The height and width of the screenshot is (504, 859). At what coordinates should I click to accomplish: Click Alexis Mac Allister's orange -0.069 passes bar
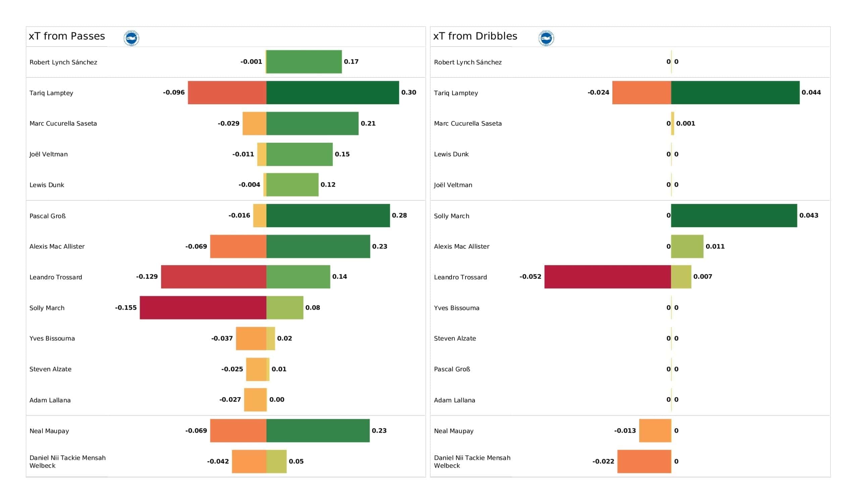tap(238, 246)
